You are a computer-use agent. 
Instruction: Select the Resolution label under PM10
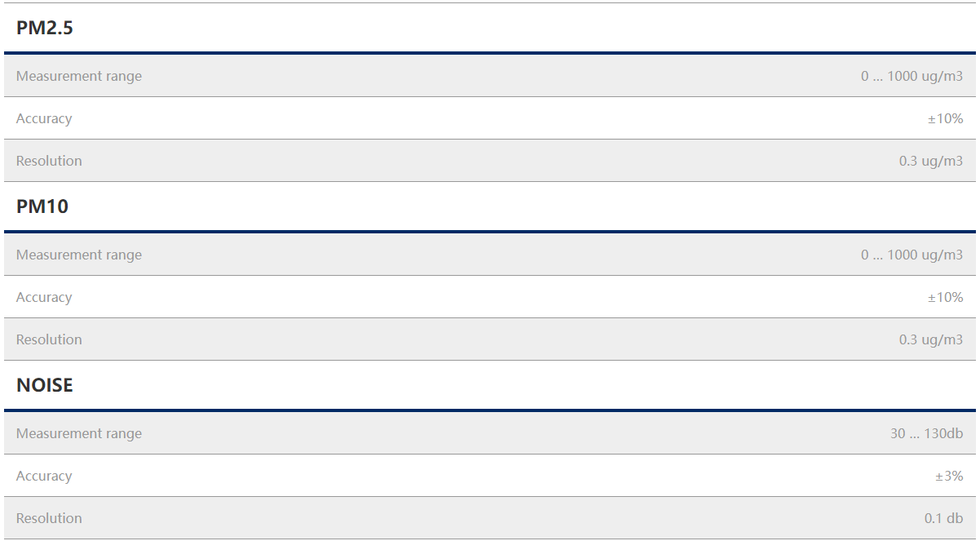(49, 339)
